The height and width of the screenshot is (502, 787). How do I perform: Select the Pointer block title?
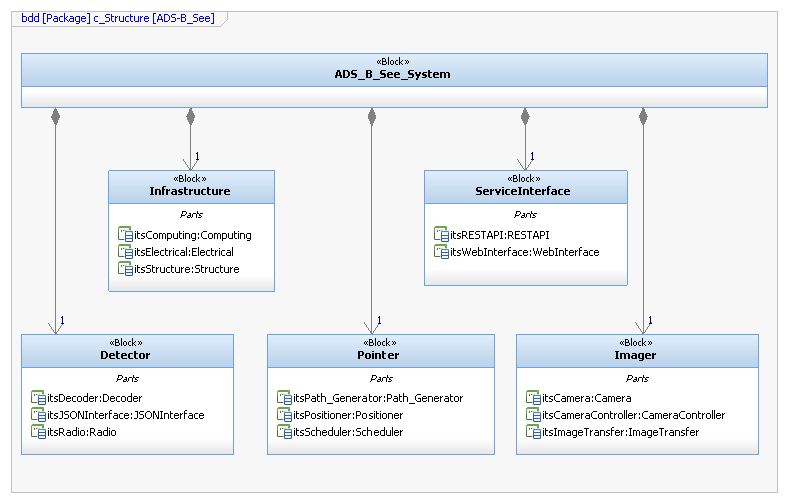pyautogui.click(x=378, y=355)
